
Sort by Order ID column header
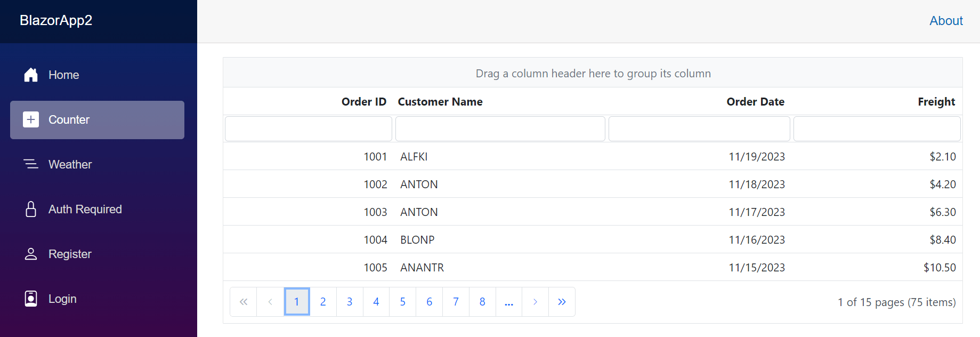363,102
